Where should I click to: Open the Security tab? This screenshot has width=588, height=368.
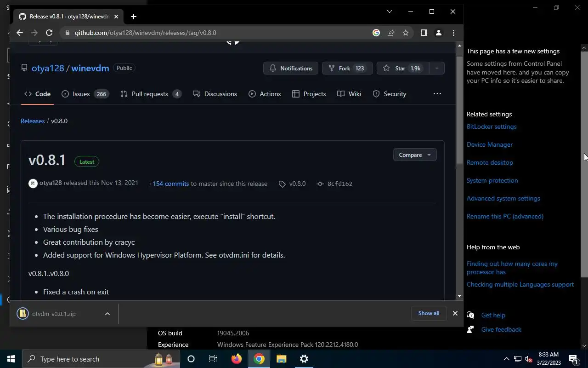390,94
